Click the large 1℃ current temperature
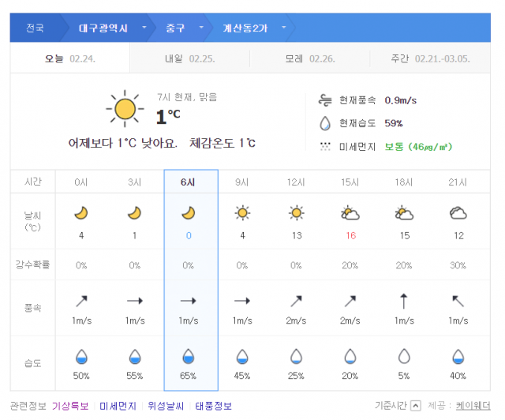Screen dimensions: 505x420 click(x=168, y=116)
